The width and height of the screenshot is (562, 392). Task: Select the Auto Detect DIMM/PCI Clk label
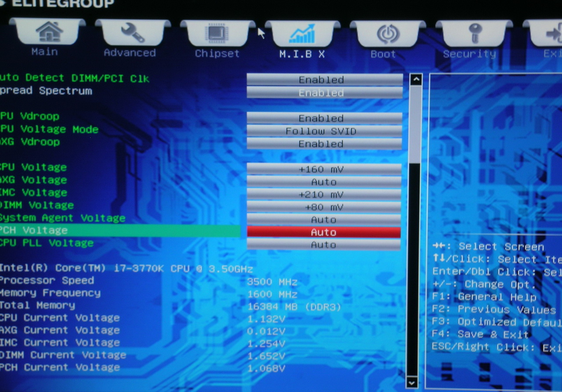pos(74,78)
